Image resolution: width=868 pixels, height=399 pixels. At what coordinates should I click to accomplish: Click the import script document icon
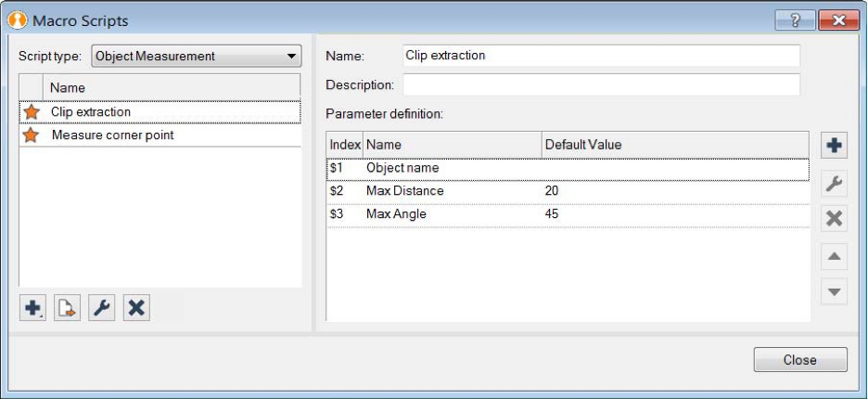pos(67,308)
